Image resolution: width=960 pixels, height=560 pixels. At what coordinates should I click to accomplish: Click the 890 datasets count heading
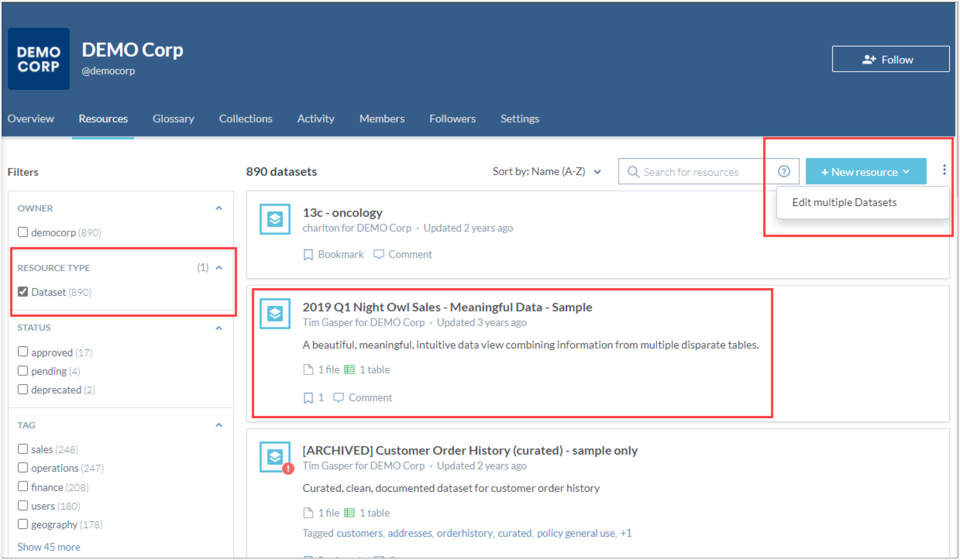[x=281, y=172]
